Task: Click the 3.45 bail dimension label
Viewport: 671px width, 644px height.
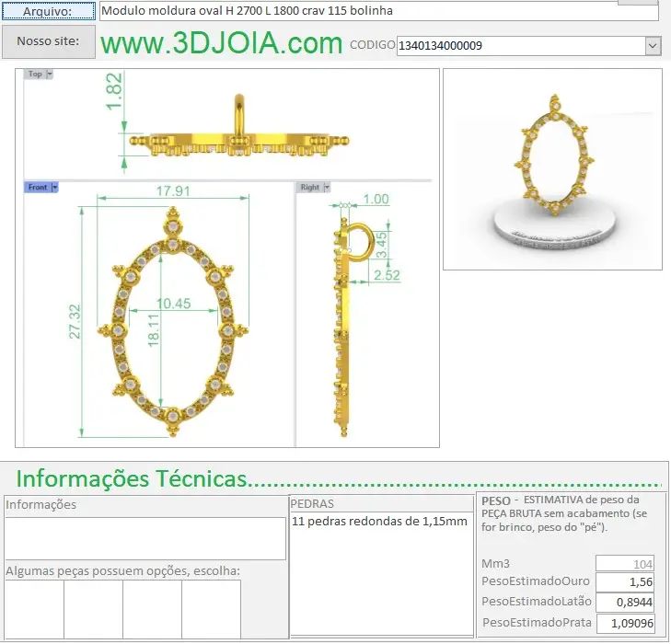Action: 381,245
